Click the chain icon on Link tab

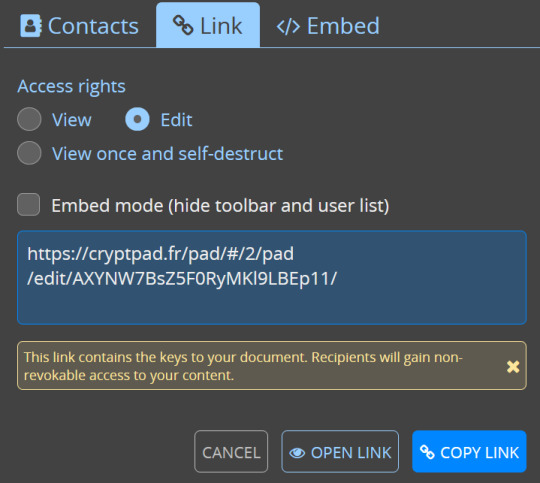coord(183,25)
